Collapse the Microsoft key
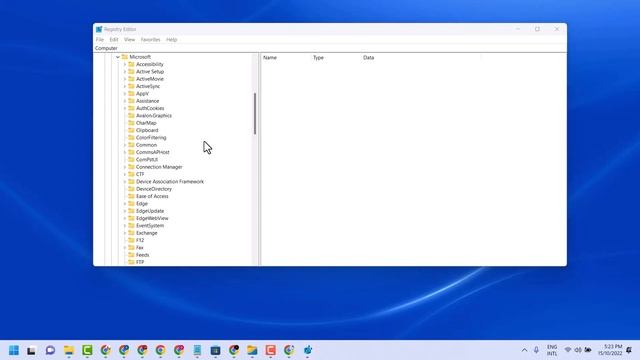This screenshot has height=360, width=640. point(118,57)
